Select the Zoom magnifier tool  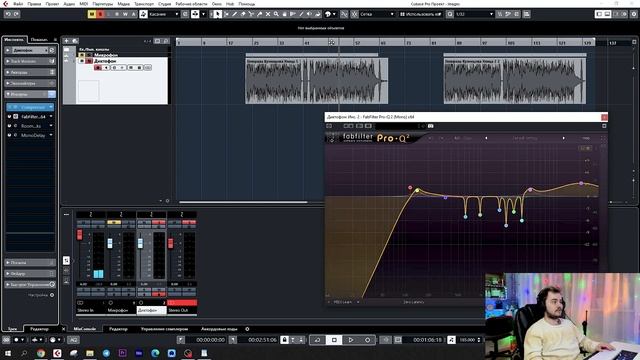point(276,14)
